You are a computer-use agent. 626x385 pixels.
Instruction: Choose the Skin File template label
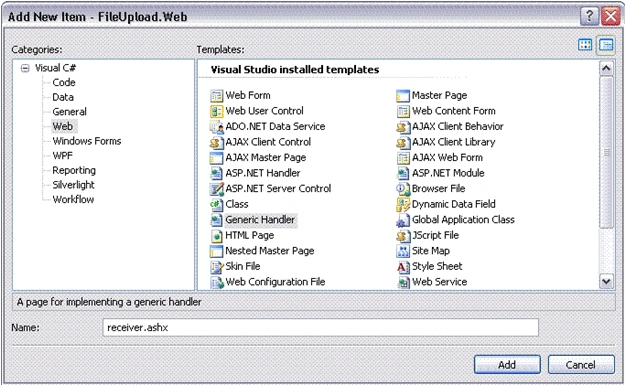coord(243,266)
